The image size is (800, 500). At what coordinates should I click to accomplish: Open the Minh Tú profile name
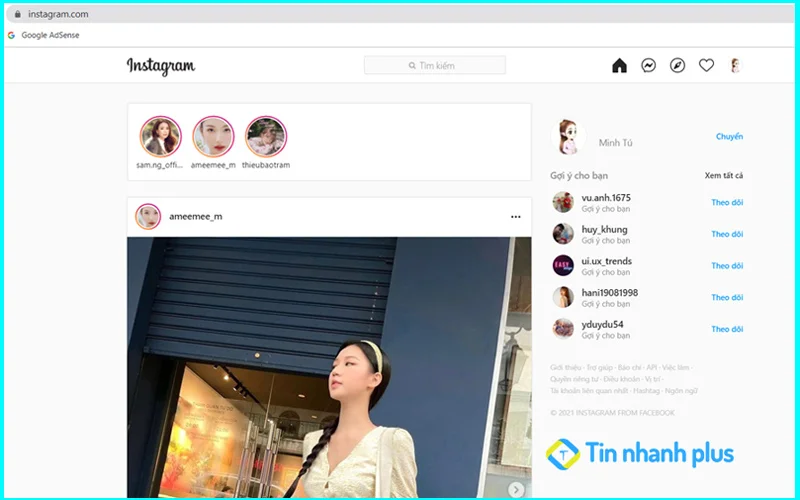[615, 143]
